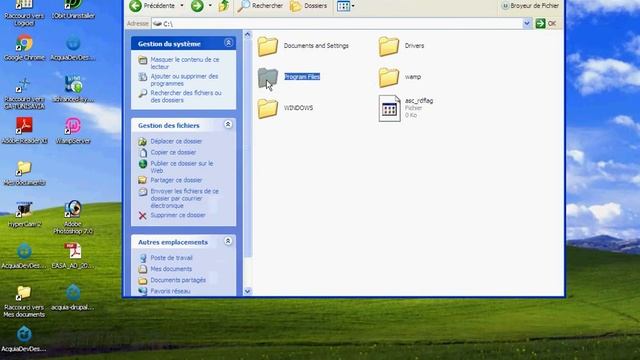
Task: Collapse the Autres emplacements panel
Action: click(x=228, y=241)
